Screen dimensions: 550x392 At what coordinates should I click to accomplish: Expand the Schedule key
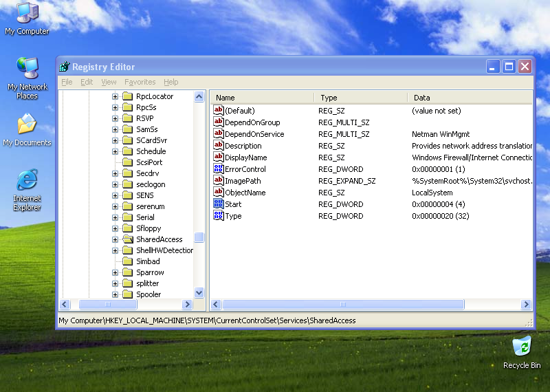pyautogui.click(x=115, y=151)
